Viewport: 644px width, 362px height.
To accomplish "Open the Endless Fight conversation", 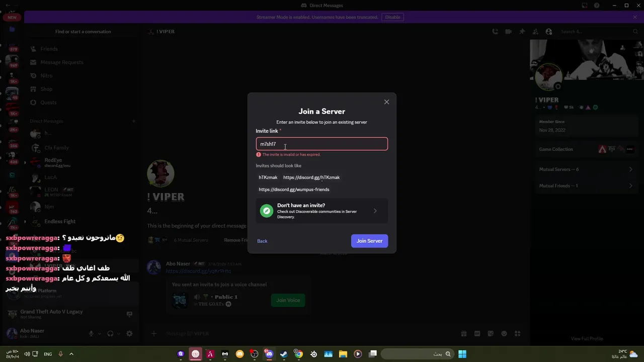I will (x=83, y=221).
